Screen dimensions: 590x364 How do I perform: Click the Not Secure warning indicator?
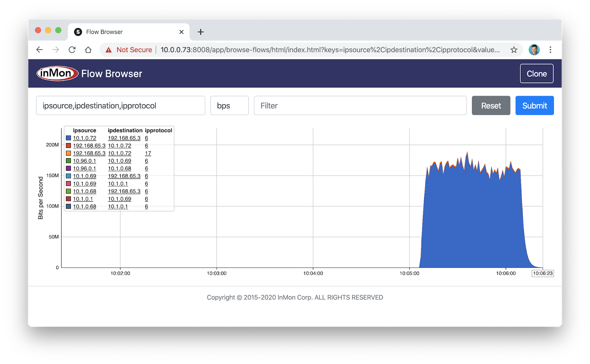[127, 49]
